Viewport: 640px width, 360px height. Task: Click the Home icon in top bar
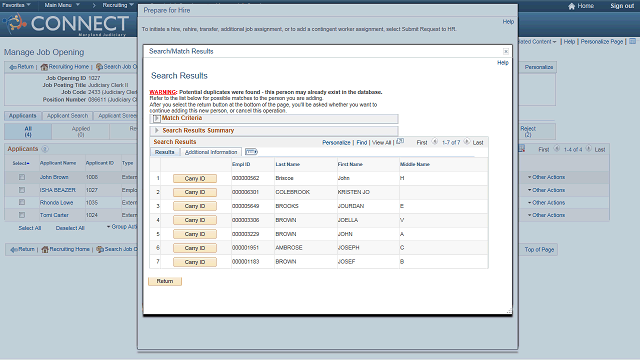point(571,6)
